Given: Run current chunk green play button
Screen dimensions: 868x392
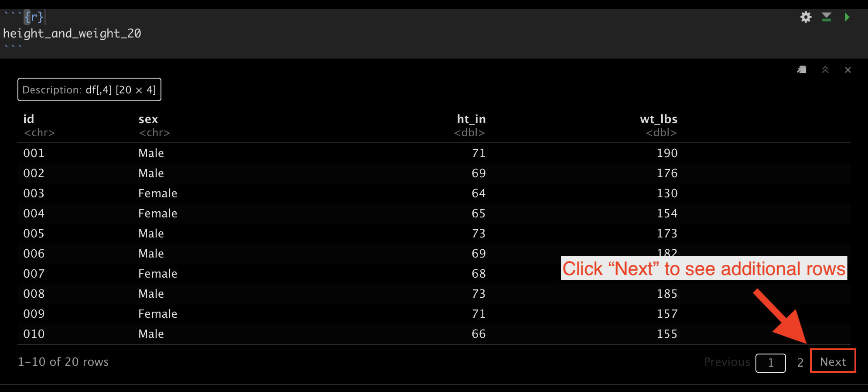Looking at the screenshot, I should click(x=847, y=17).
